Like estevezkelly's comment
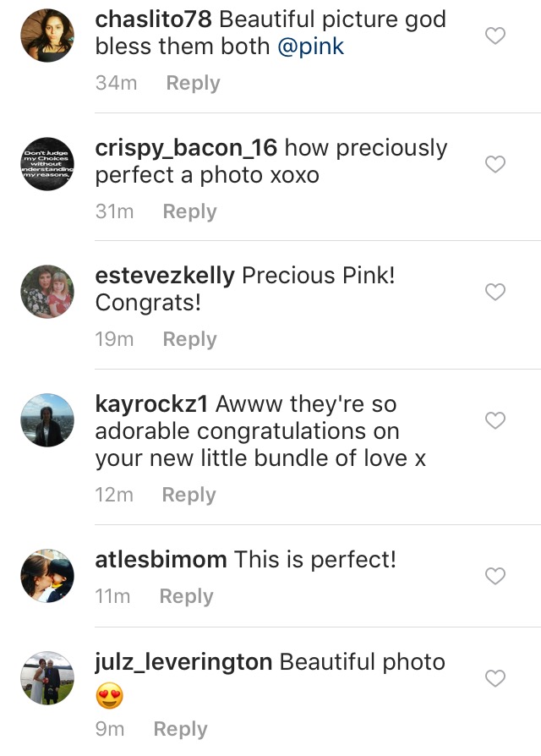The width and height of the screenshot is (541, 756). pos(495,292)
